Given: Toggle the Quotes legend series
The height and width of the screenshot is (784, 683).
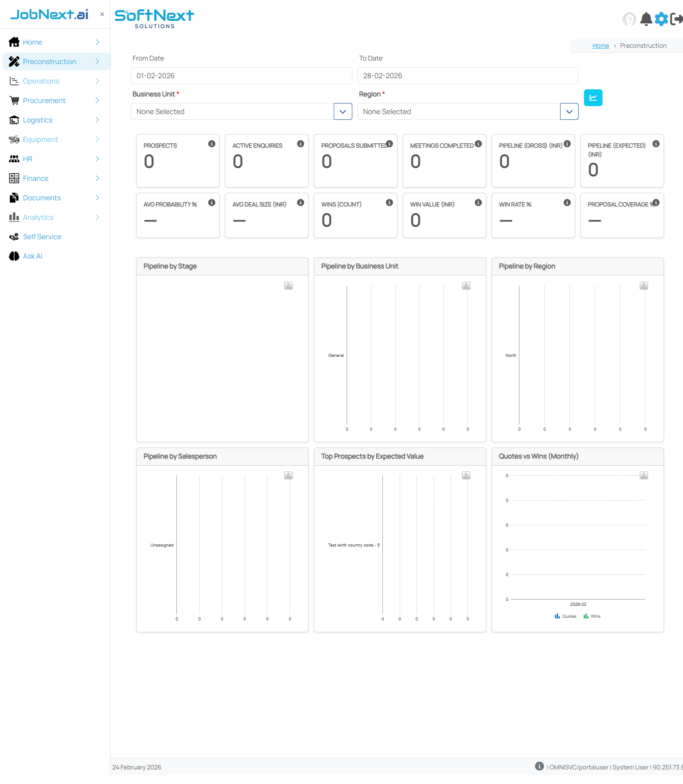Looking at the screenshot, I should click(565, 616).
